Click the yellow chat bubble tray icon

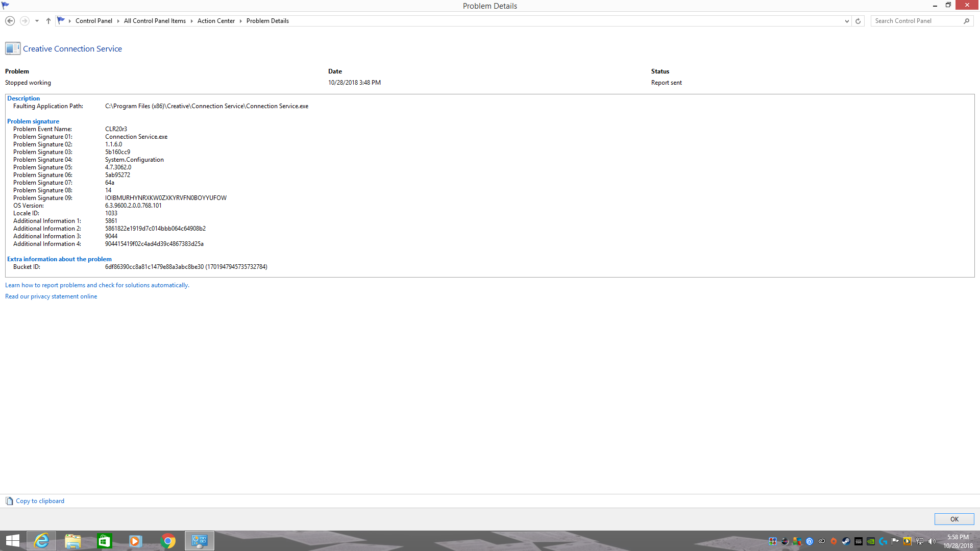coord(908,541)
